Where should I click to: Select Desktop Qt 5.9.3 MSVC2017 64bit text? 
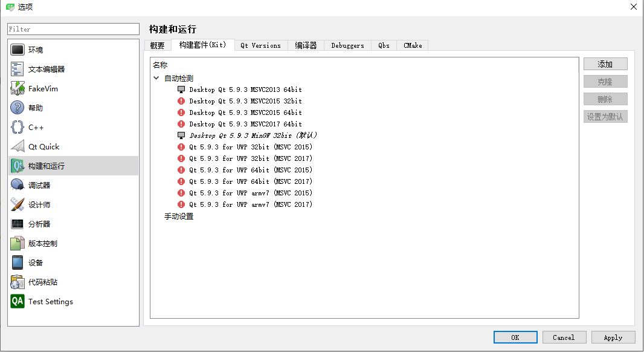246,124
